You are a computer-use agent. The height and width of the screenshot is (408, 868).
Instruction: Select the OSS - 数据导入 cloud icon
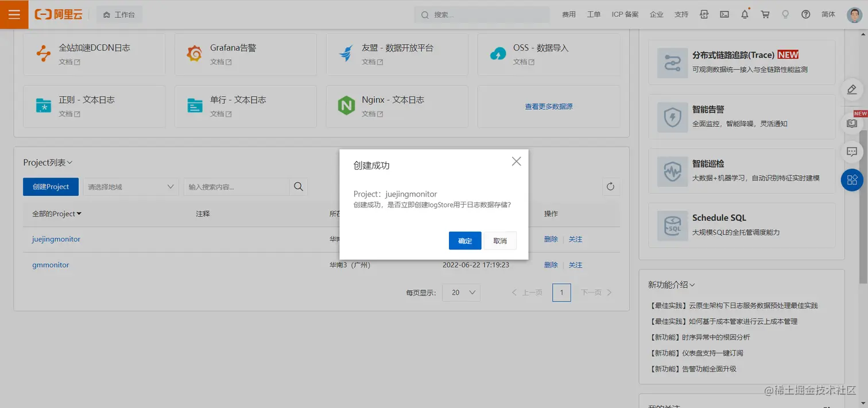(x=498, y=54)
